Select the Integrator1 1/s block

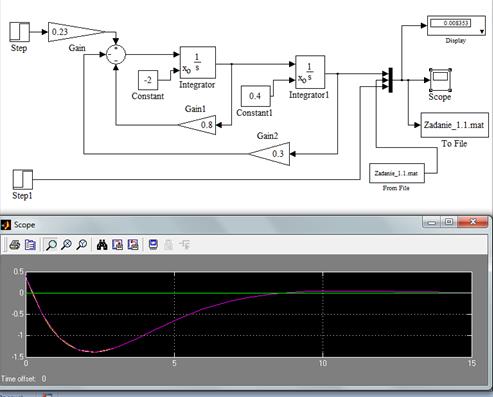(x=310, y=72)
